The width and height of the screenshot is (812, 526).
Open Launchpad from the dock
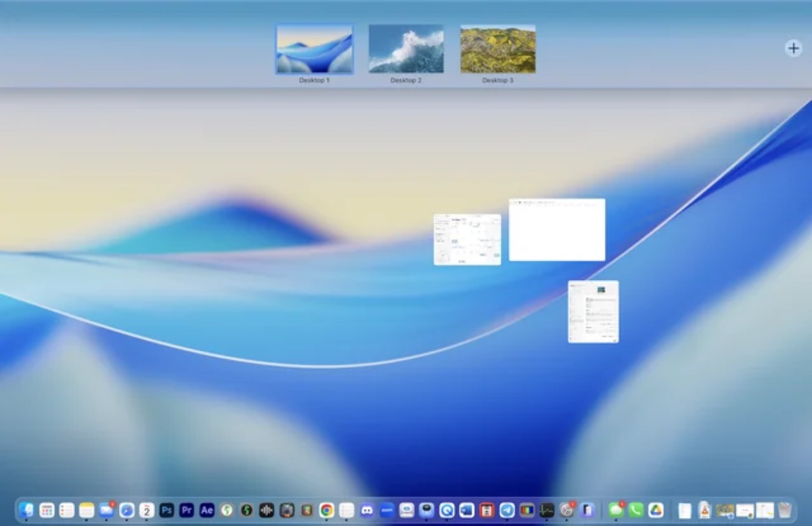pyautogui.click(x=47, y=510)
